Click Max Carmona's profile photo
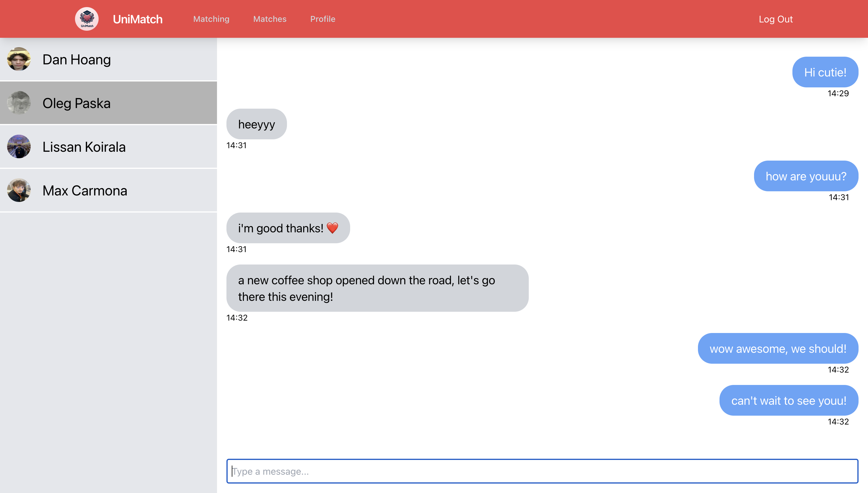 (19, 190)
